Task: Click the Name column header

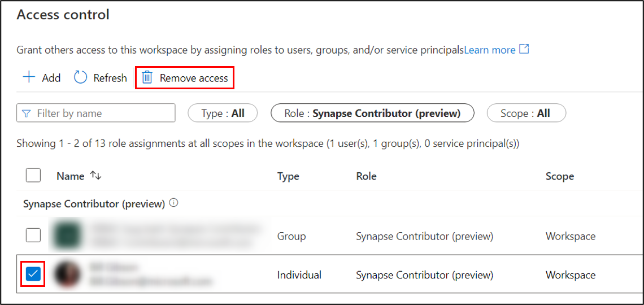Action: (71, 176)
